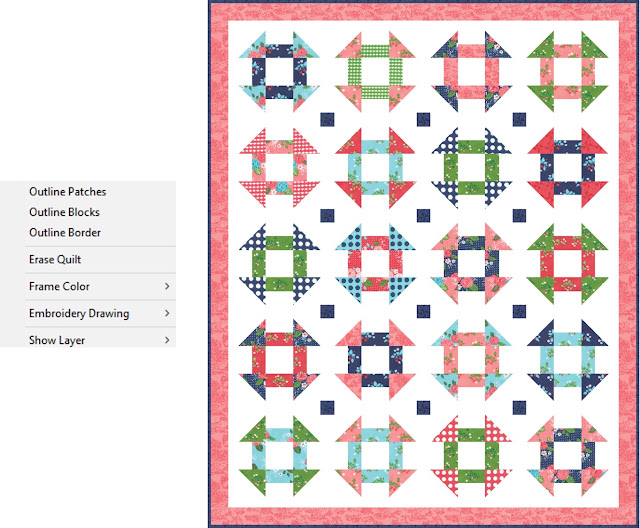Select Outline Border menu entry
Viewport: 640px width, 528px height.
click(x=64, y=232)
